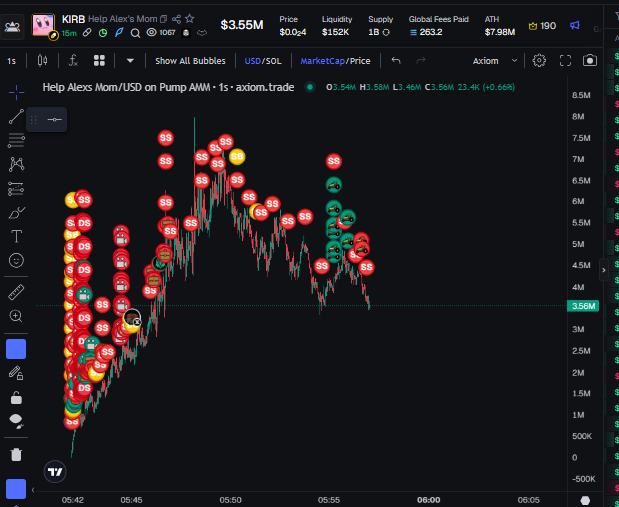This screenshot has height=507, width=619.
Task: Click the Liquidity $152K value
Action: coord(336,32)
